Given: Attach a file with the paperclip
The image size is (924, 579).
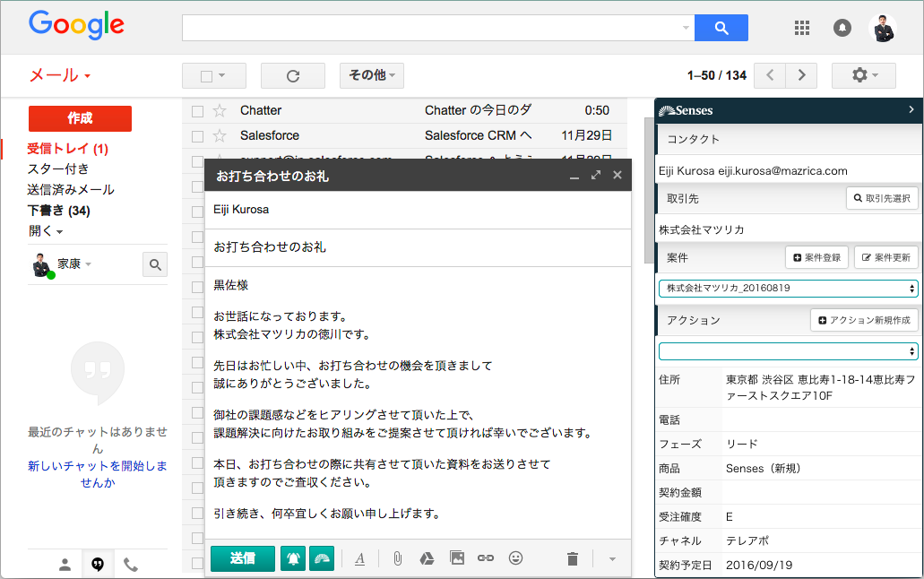Looking at the screenshot, I should tap(398, 558).
